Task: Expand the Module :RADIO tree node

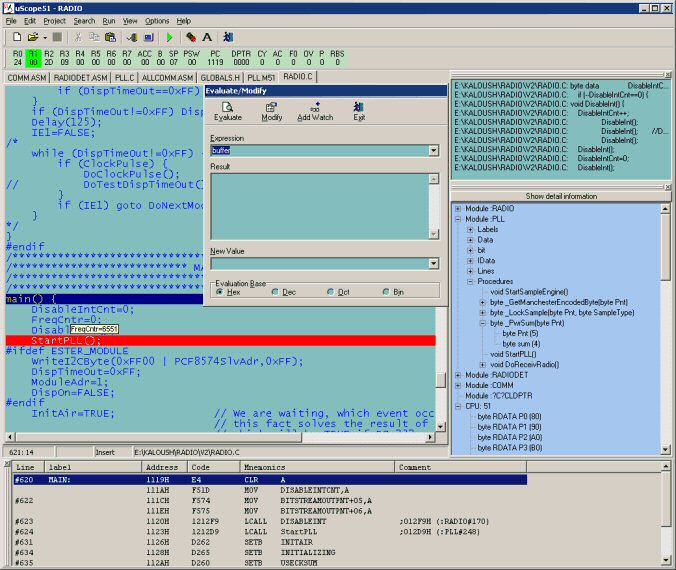Action: [x=458, y=207]
